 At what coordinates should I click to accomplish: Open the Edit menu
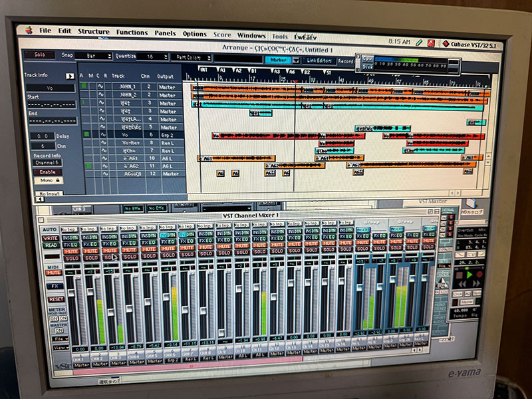pyautogui.click(x=65, y=31)
